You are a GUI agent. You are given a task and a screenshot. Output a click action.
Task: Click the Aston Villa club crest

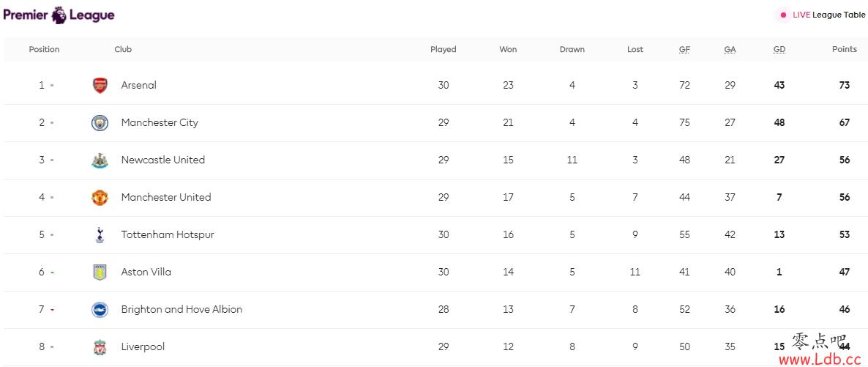click(100, 273)
